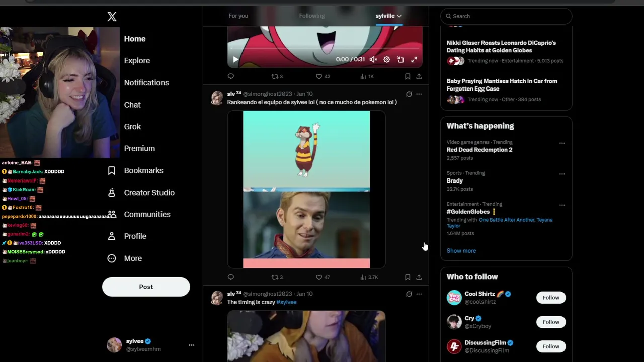This screenshot has width=644, height=362.
Task: Unmute the video player sound
Action: 373,59
